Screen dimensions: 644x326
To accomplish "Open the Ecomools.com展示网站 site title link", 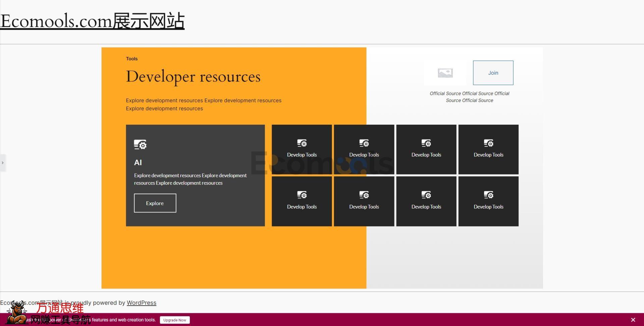I will (x=92, y=21).
